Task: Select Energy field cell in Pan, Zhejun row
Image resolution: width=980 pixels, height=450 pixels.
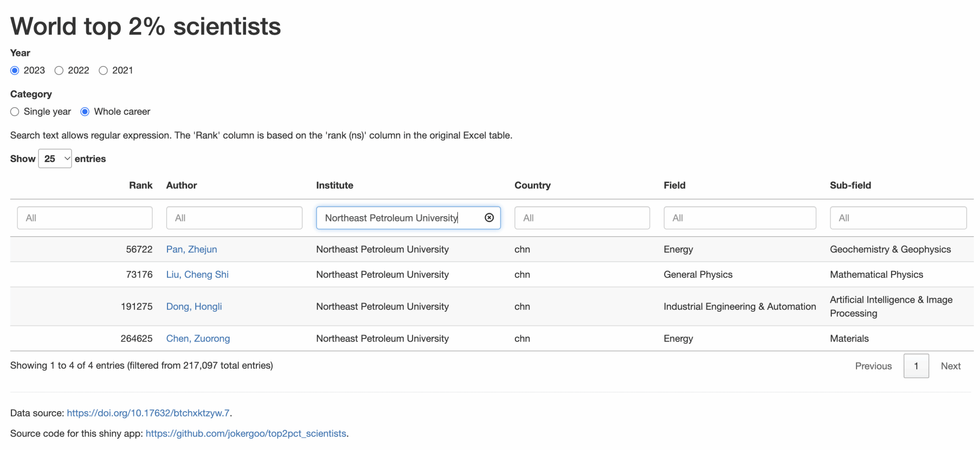Action: (678, 249)
